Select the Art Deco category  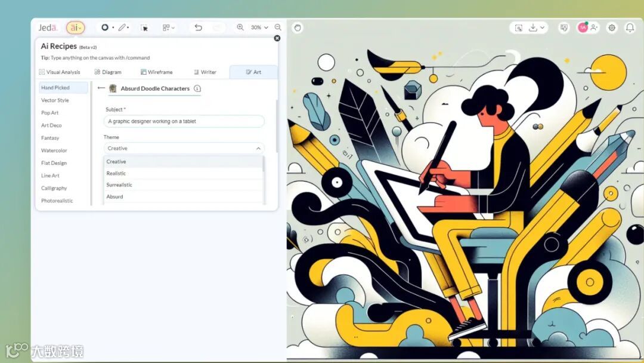coord(51,125)
